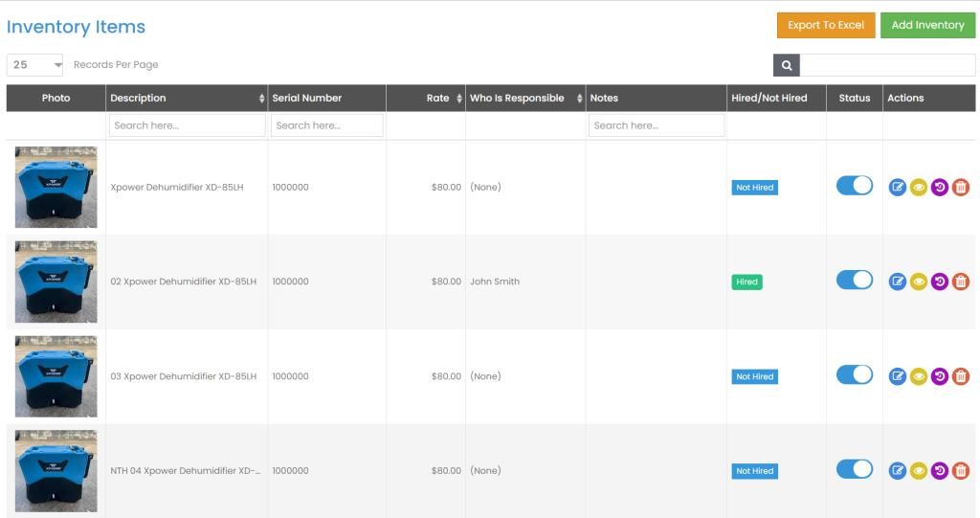980x518 pixels.
Task: Edit the 03 Xpower Dehumidifier item
Action: pos(897,376)
